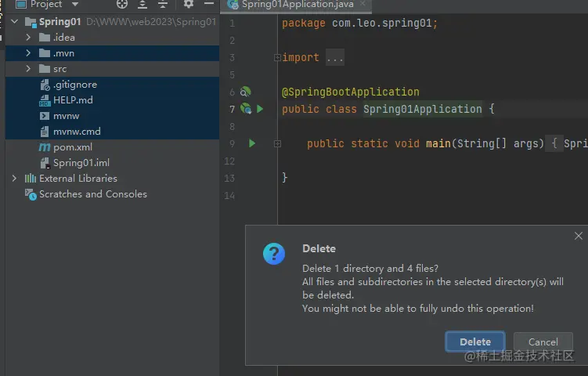Image resolution: width=588 pixels, height=376 pixels.
Task: Expand the .mvn folder
Action: tap(28, 53)
